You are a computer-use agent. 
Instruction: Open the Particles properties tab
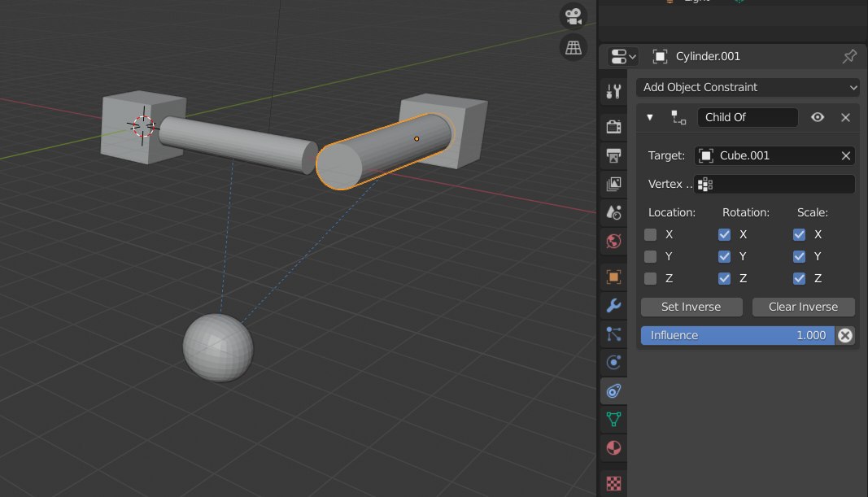[x=613, y=334]
